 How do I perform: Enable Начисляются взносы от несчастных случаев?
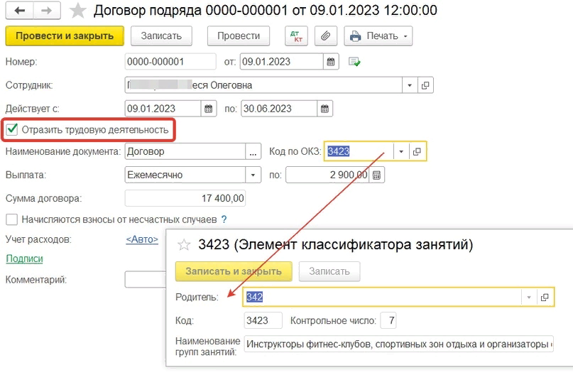coord(11,219)
